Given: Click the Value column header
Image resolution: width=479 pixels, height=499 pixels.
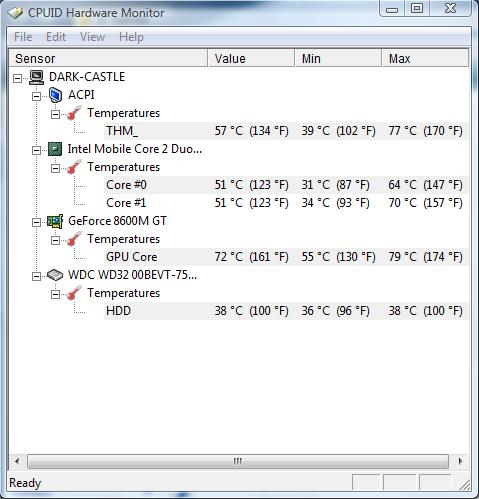Looking at the screenshot, I should [251, 58].
